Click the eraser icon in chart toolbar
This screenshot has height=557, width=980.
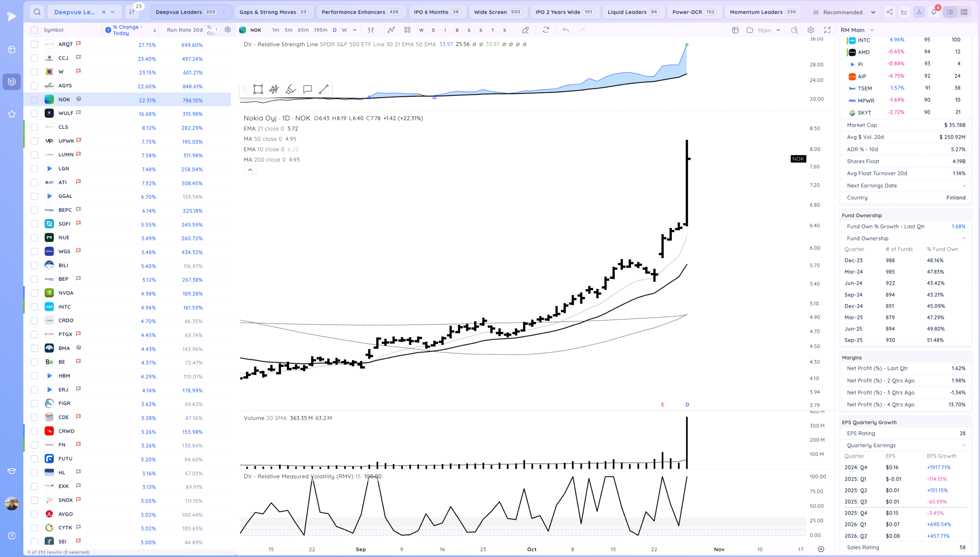pyautogui.click(x=525, y=30)
